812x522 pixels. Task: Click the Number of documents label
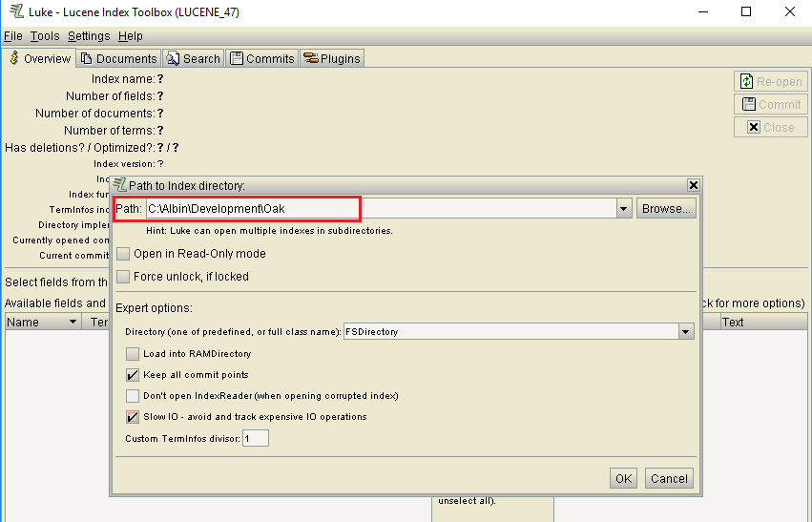95,113
